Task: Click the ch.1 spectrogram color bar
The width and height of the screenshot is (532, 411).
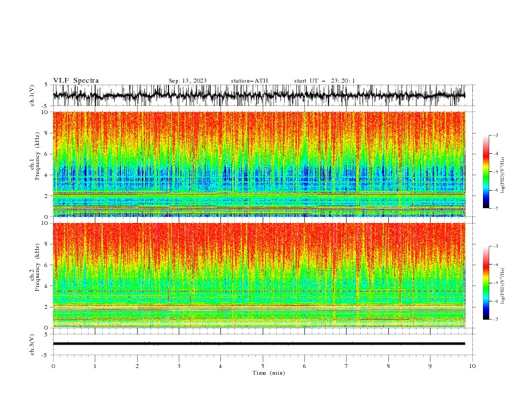Action: [486, 172]
